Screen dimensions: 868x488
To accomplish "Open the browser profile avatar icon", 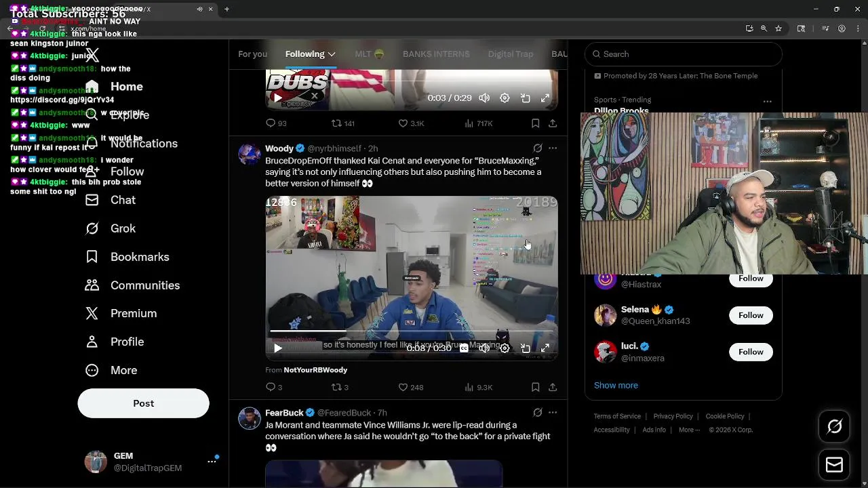I will [842, 28].
